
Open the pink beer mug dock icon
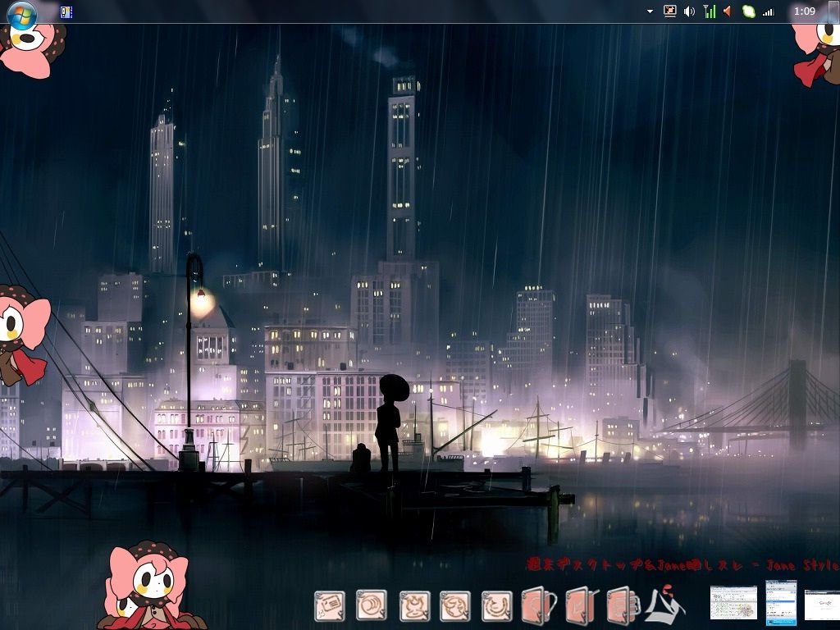coord(624,605)
